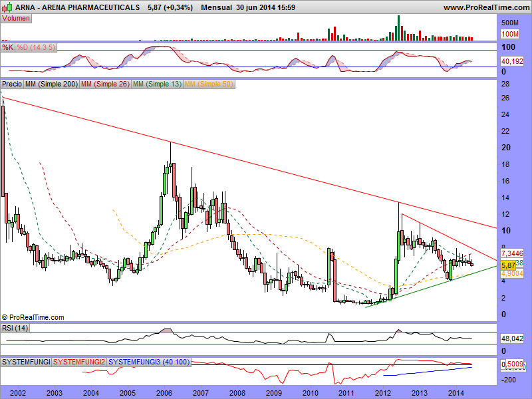Viewport: 532px width, 399px height.
Task: Click the ARNA - ARENA PHARMACEUTICALS title
Action: [x=78, y=7]
